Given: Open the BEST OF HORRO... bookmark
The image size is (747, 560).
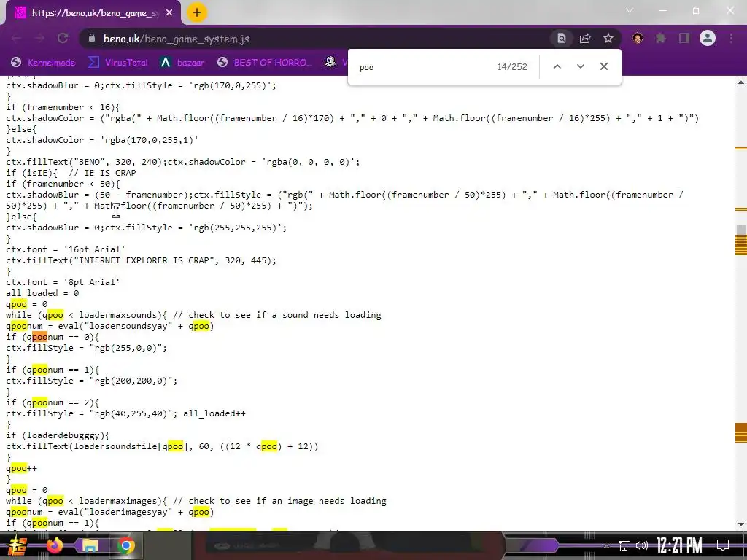Looking at the screenshot, I should [x=264, y=63].
